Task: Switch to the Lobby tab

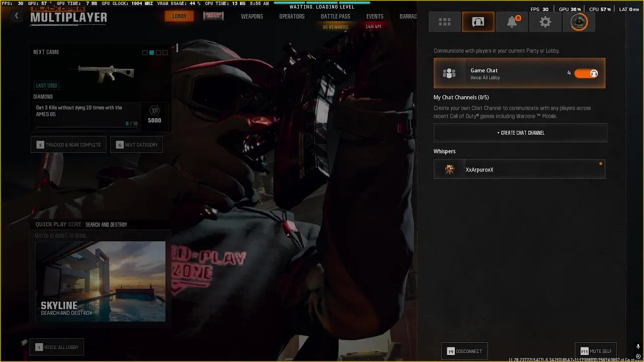Action: (179, 16)
